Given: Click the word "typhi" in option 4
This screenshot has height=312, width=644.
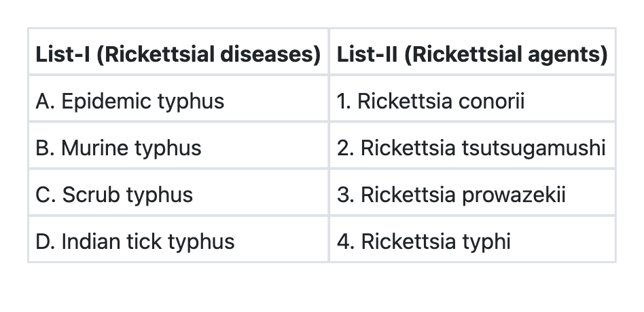Looking at the screenshot, I should coord(486,241).
